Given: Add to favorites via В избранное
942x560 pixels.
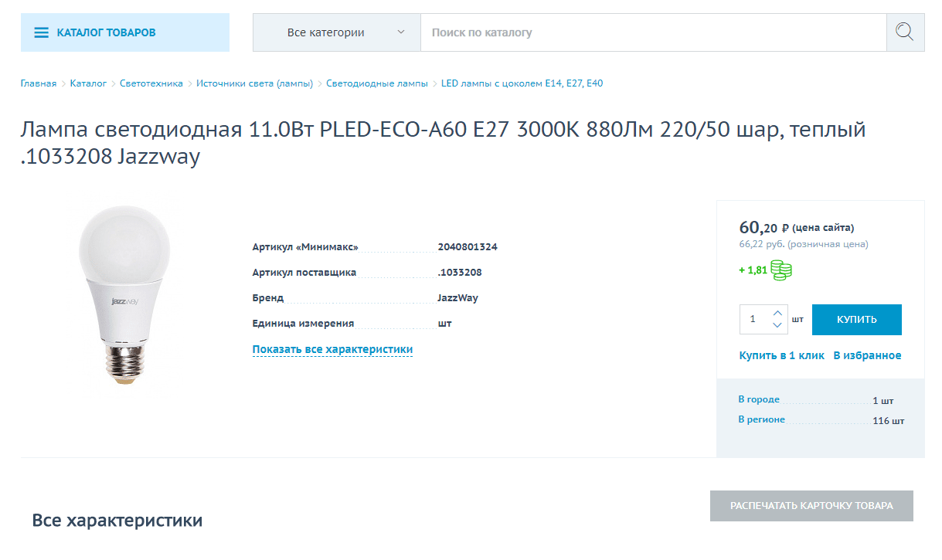Looking at the screenshot, I should pyautogui.click(x=867, y=356).
